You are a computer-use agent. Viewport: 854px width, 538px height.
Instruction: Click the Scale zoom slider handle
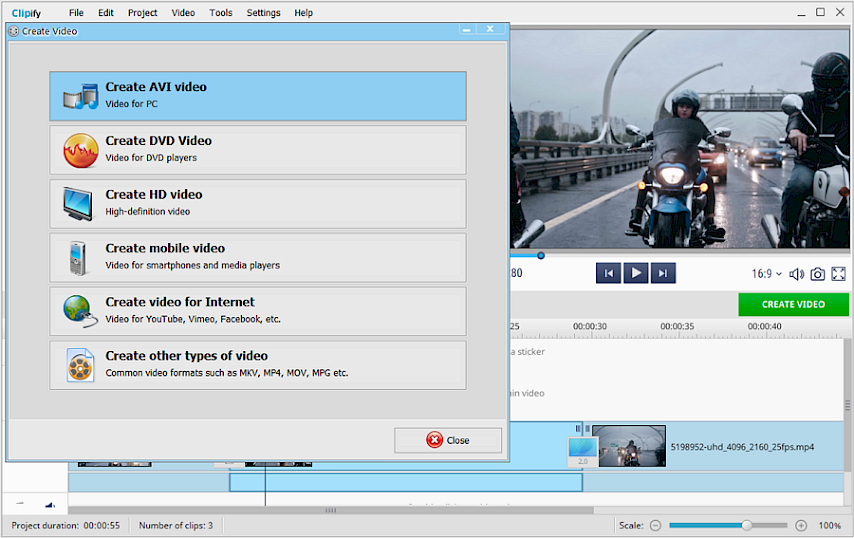747,525
